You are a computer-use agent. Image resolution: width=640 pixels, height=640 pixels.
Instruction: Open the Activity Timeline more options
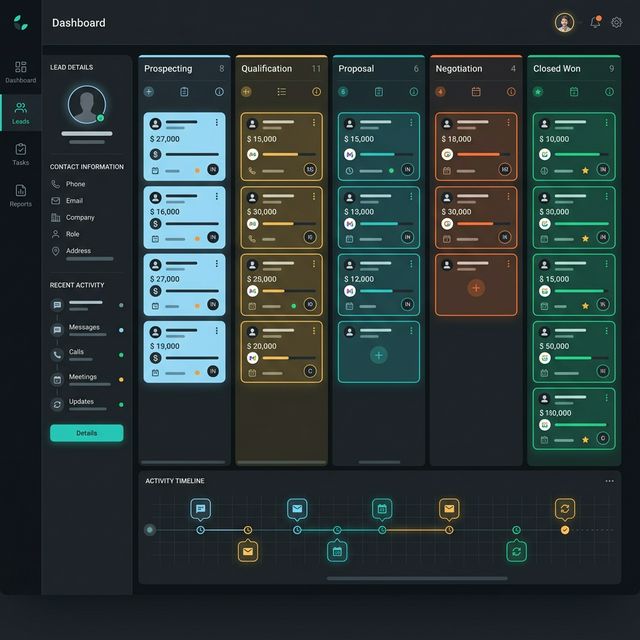click(609, 481)
